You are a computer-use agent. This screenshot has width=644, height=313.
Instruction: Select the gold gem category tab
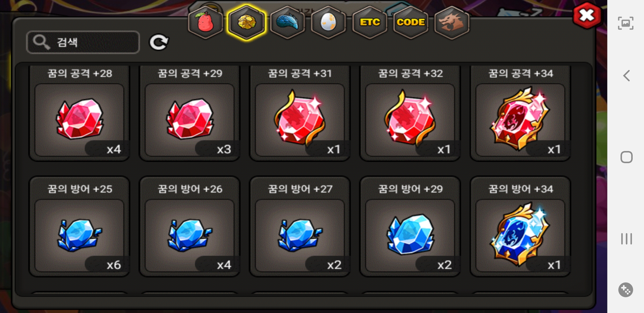coord(247,23)
